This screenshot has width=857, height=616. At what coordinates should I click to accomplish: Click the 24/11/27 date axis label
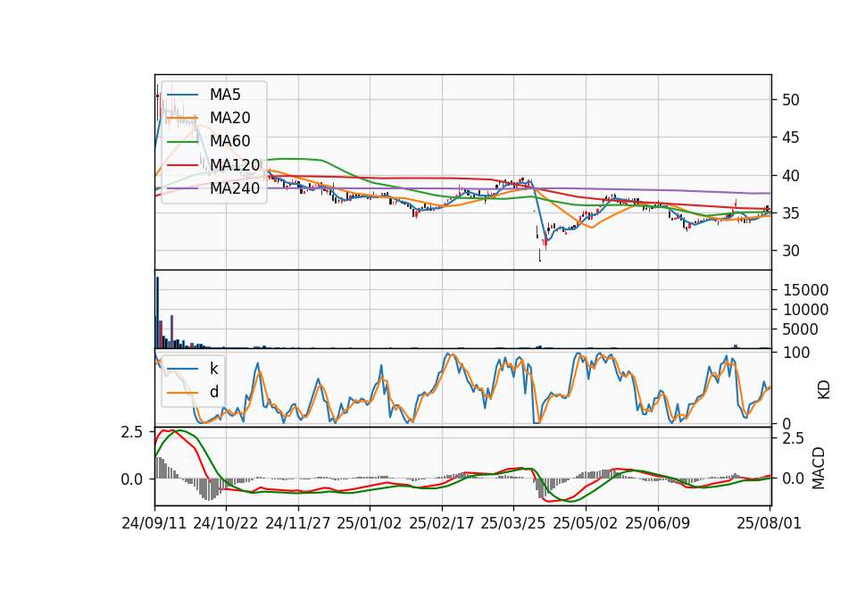pyautogui.click(x=298, y=523)
